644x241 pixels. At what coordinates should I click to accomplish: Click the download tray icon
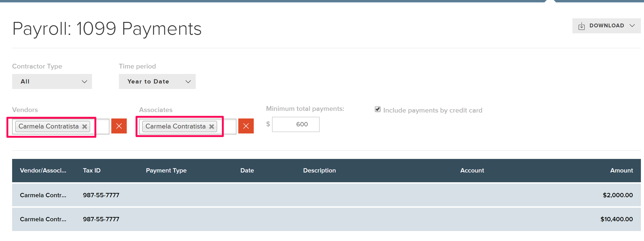pos(581,26)
